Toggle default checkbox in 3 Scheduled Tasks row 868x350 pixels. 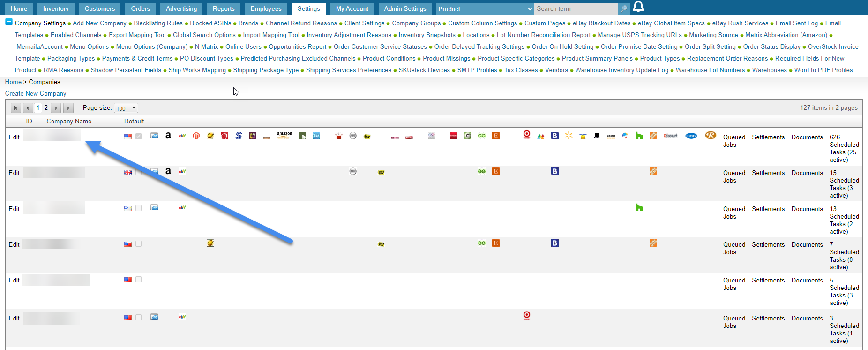(139, 317)
